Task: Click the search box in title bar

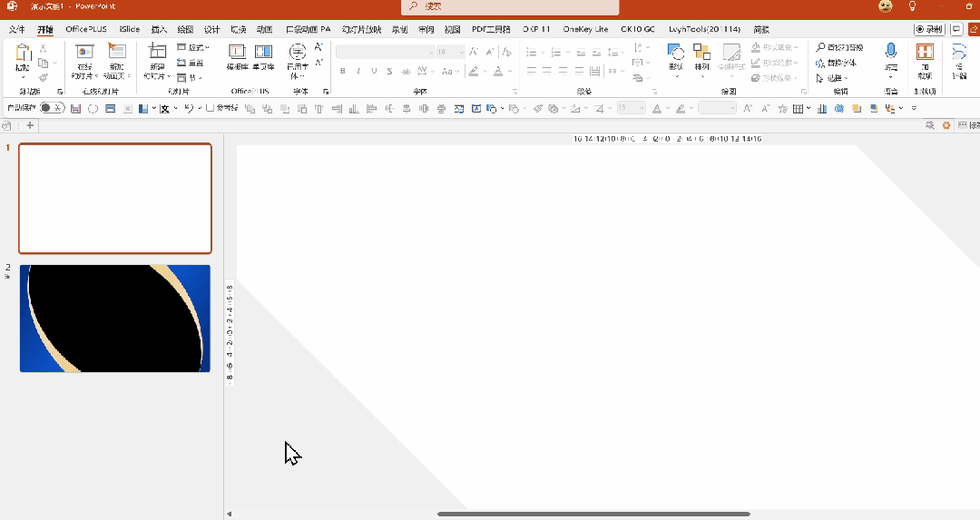Action: click(510, 6)
